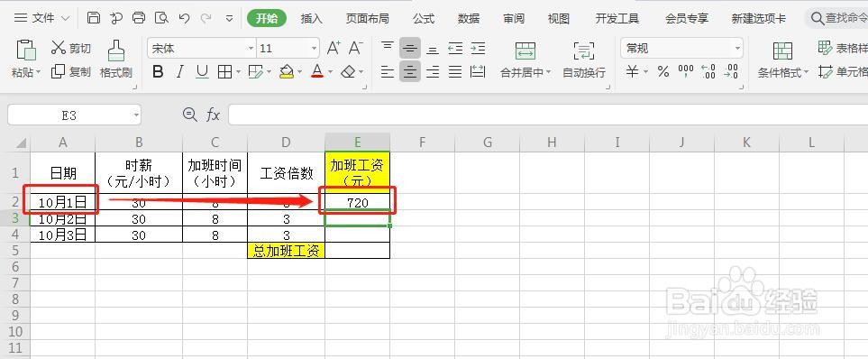The image size is (868, 359).
Task: Apply cell borders icon
Action: point(224,71)
